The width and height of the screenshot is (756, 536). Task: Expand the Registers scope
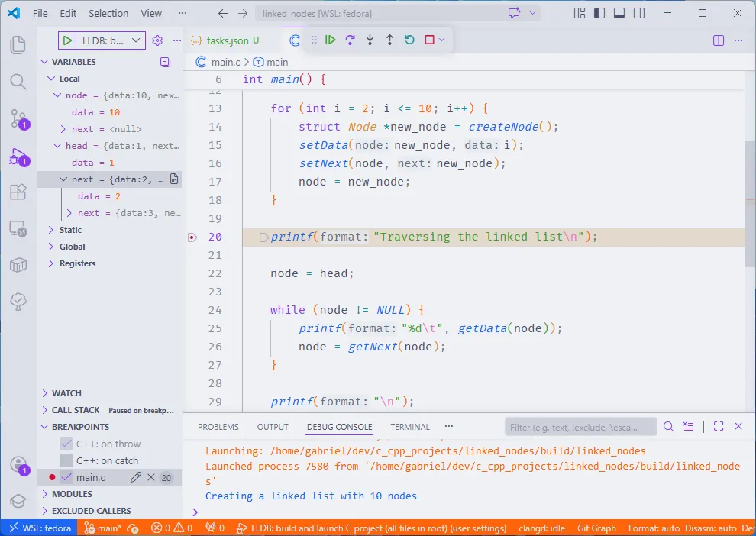pos(50,263)
